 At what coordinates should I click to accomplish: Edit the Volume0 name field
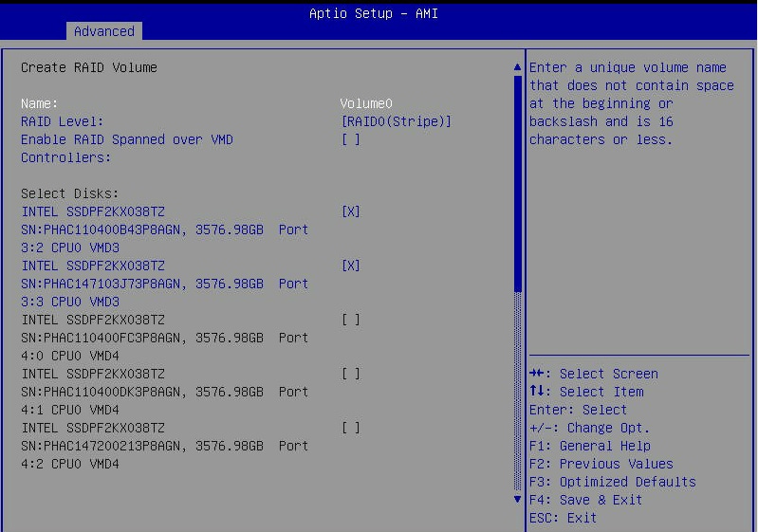point(366,103)
